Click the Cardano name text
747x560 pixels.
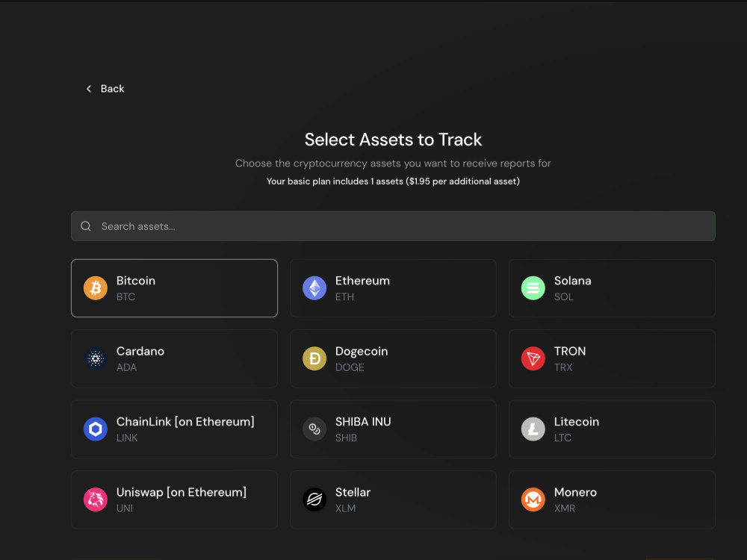click(x=140, y=351)
